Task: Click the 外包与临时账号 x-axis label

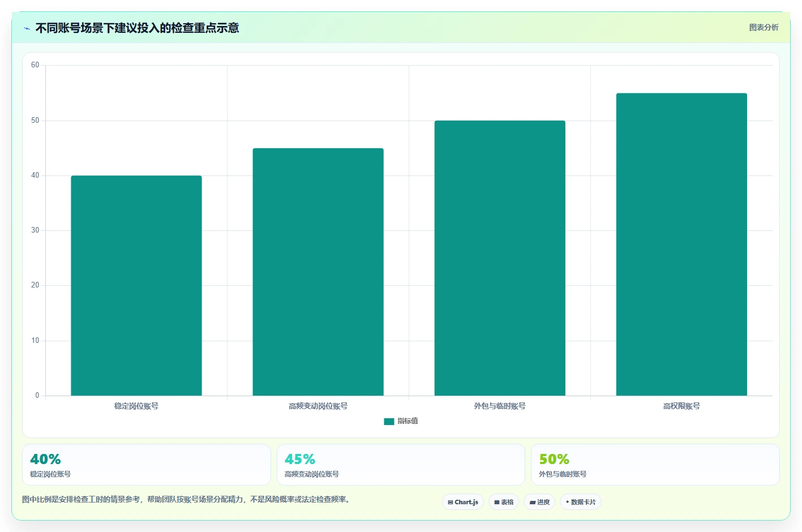Action: point(500,406)
